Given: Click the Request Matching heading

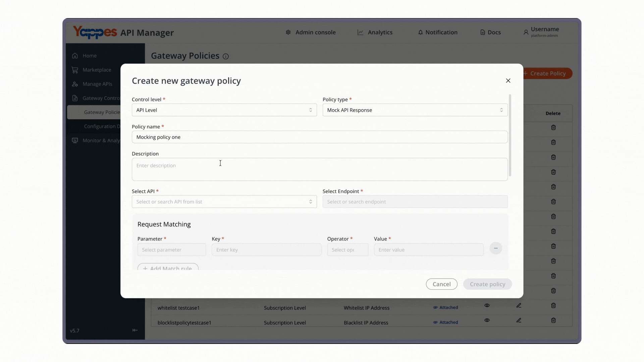Looking at the screenshot, I should click(164, 224).
